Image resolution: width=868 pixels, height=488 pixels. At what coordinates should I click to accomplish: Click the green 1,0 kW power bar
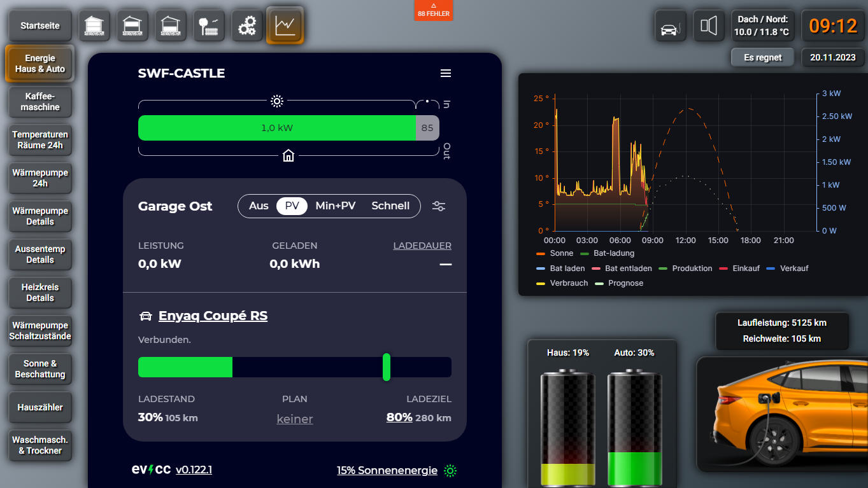coord(277,128)
